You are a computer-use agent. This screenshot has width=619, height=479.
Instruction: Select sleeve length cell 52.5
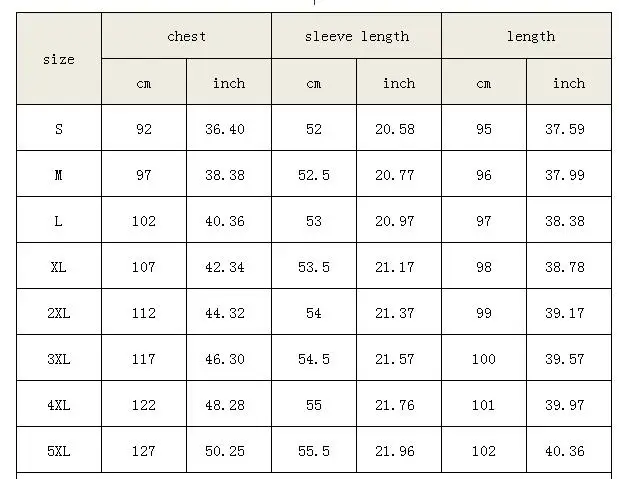coord(314,174)
